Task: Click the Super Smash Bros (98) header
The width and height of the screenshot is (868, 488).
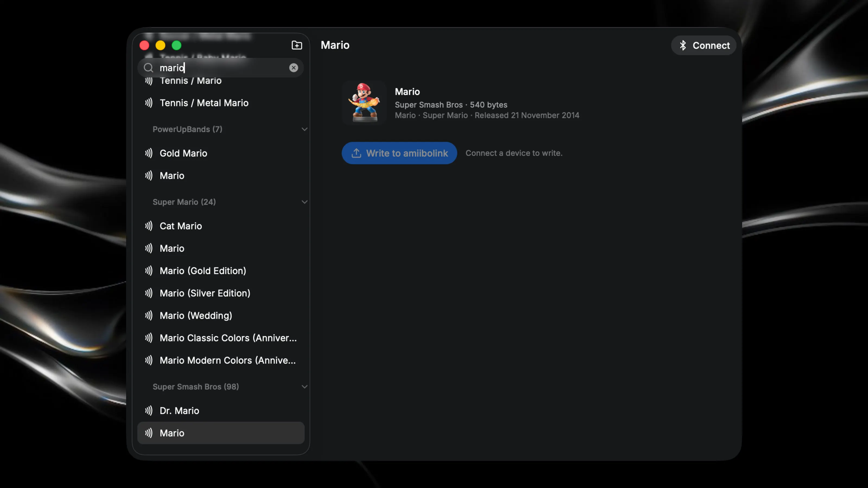Action: click(196, 387)
